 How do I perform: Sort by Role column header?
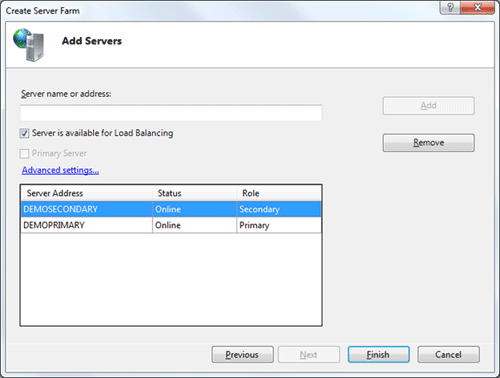pyautogui.click(x=279, y=193)
